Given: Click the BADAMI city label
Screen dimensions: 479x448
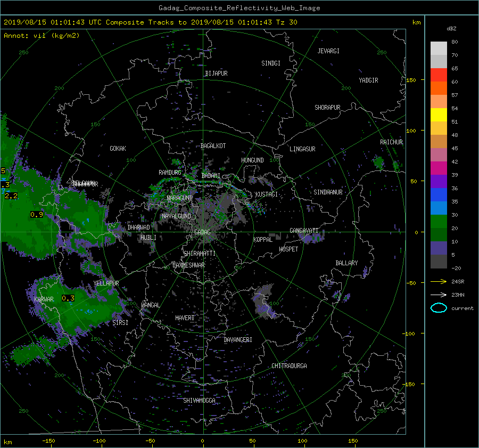Looking at the screenshot, I should click(x=211, y=176).
